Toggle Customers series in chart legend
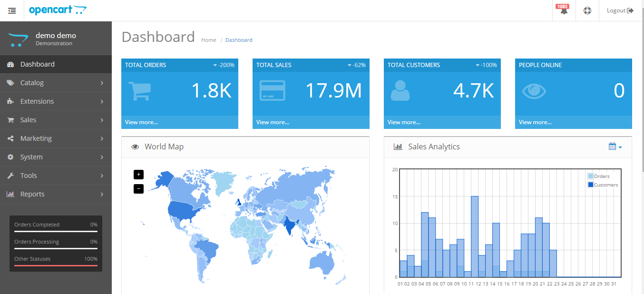644x294 pixels. click(x=603, y=185)
